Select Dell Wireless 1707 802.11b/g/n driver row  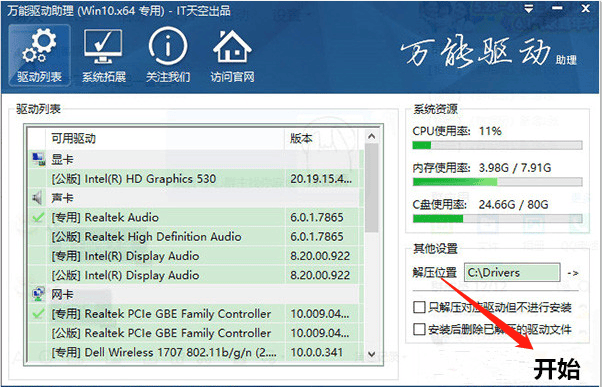tap(196, 352)
